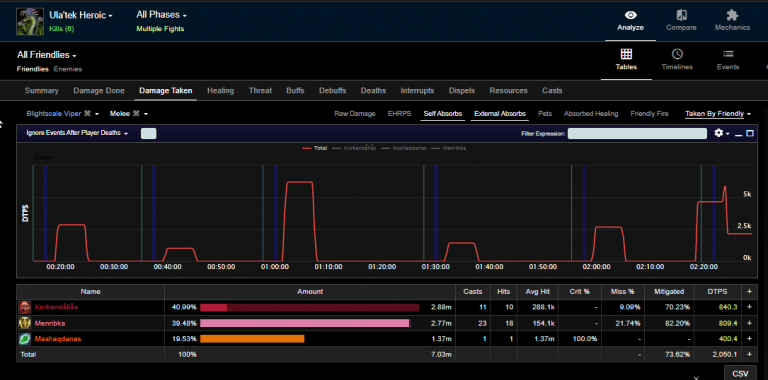Sort table by Mitigated column header
The height and width of the screenshot is (380, 768).
coord(669,291)
